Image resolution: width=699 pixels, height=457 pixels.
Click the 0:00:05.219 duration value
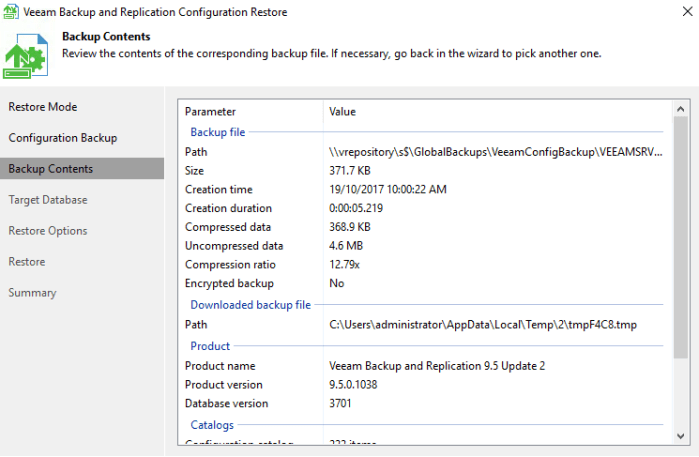click(356, 208)
